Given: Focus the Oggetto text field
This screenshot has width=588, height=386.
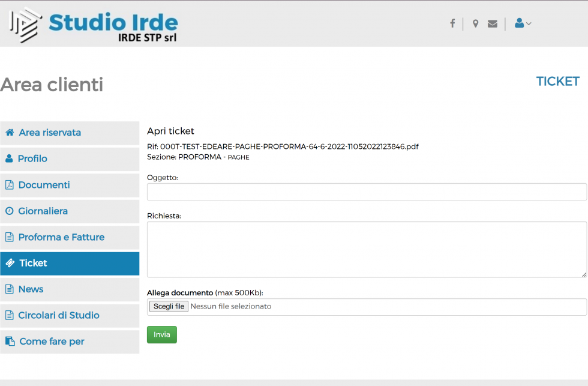Looking at the screenshot, I should (367, 192).
